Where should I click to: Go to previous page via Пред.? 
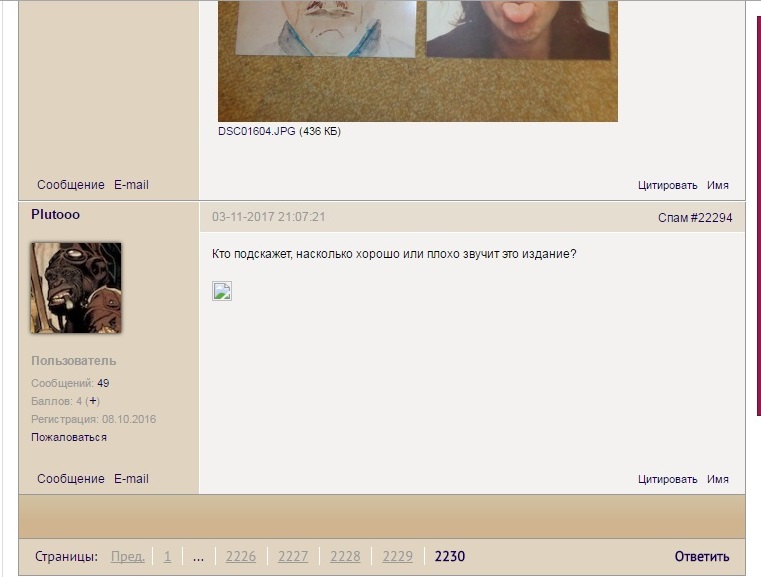pyautogui.click(x=128, y=557)
